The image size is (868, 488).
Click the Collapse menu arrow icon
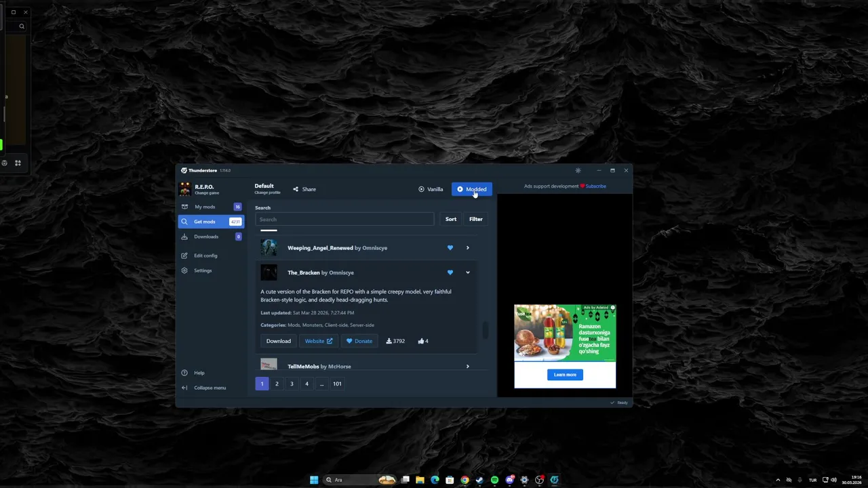pyautogui.click(x=184, y=388)
